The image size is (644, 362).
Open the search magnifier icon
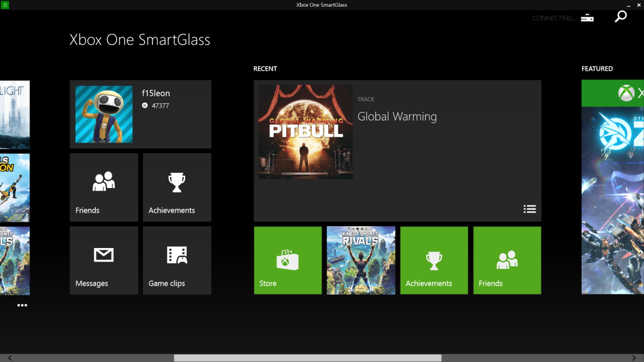coord(620,16)
